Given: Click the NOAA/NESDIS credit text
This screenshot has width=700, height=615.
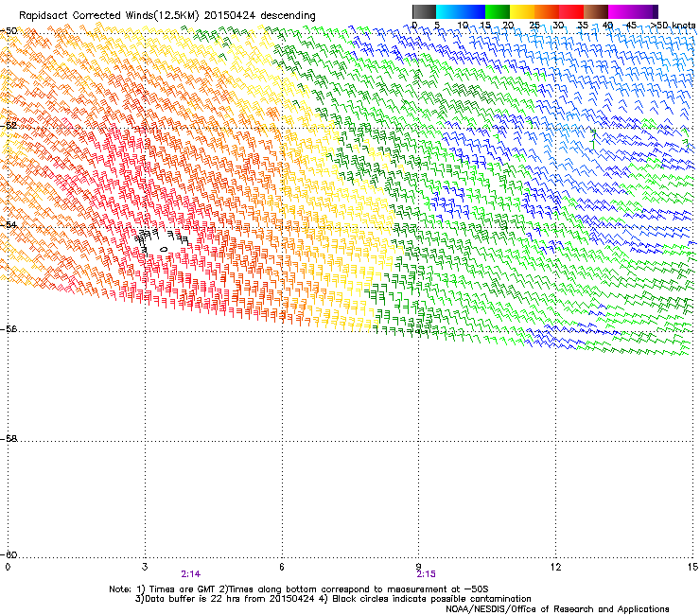Looking at the screenshot, I should 557,608.
